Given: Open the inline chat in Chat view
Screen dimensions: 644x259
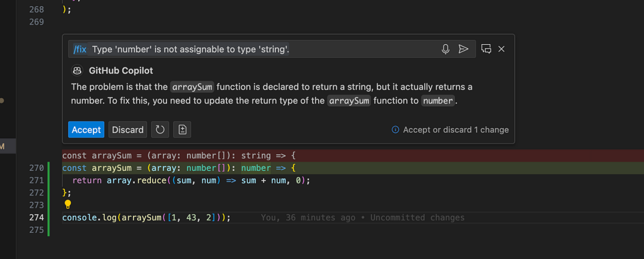Looking at the screenshot, I should pos(486,49).
